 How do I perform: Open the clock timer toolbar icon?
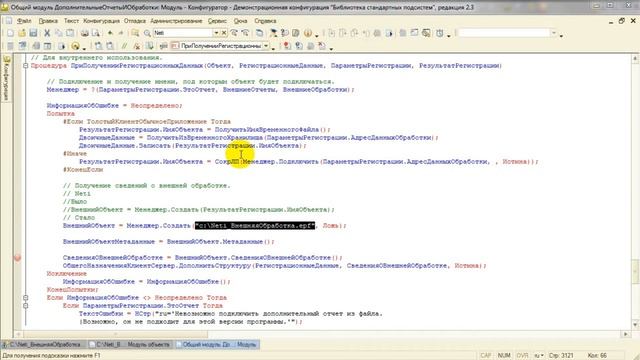pos(440,33)
